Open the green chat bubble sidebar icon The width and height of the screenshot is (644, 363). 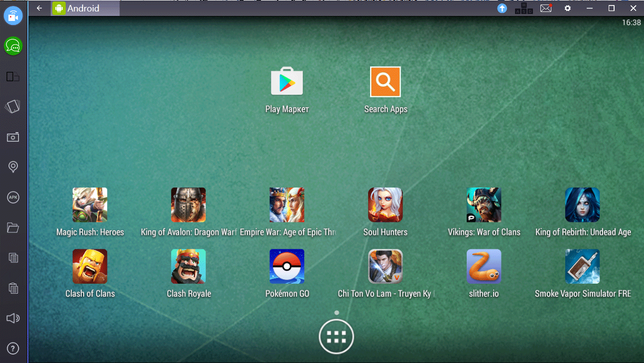point(13,46)
